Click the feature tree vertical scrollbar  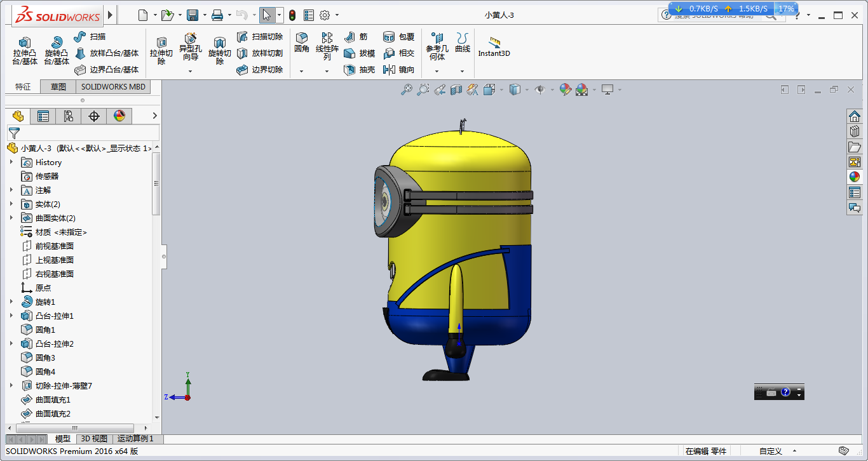coord(156,184)
